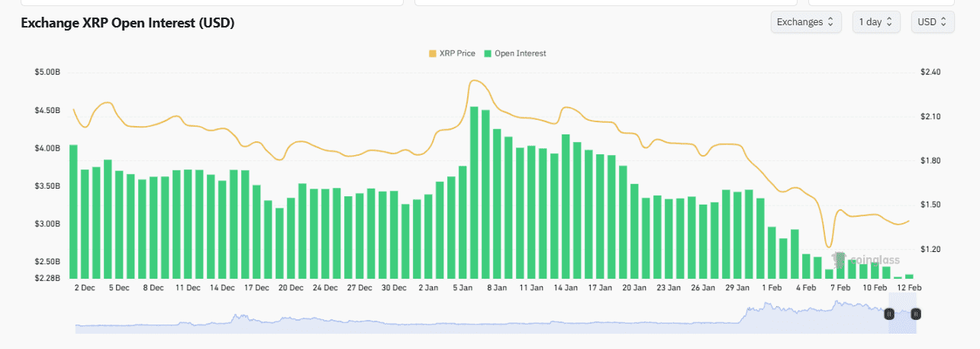Expand the 1 day interval selector

(875, 22)
